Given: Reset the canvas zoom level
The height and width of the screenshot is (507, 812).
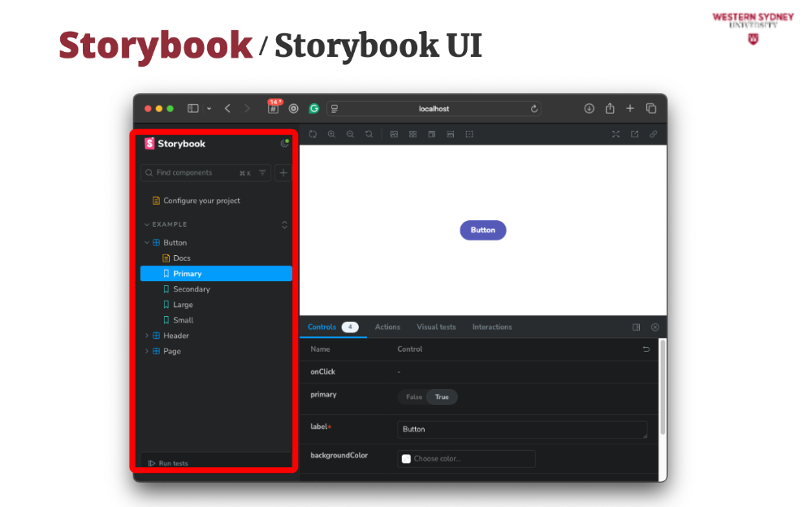Looking at the screenshot, I should click(x=369, y=134).
